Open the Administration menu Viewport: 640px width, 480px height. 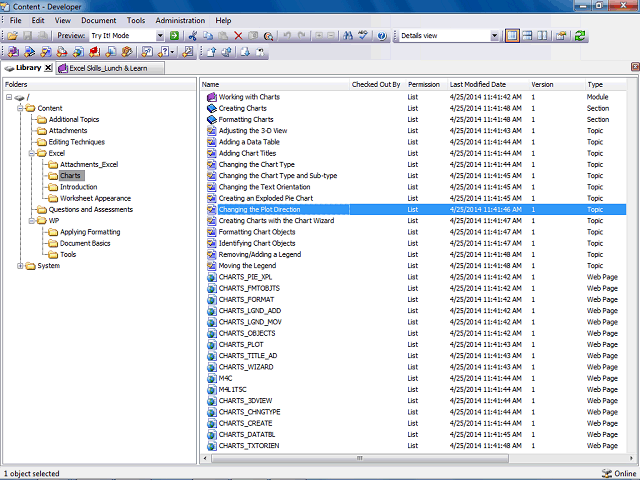(x=180, y=20)
